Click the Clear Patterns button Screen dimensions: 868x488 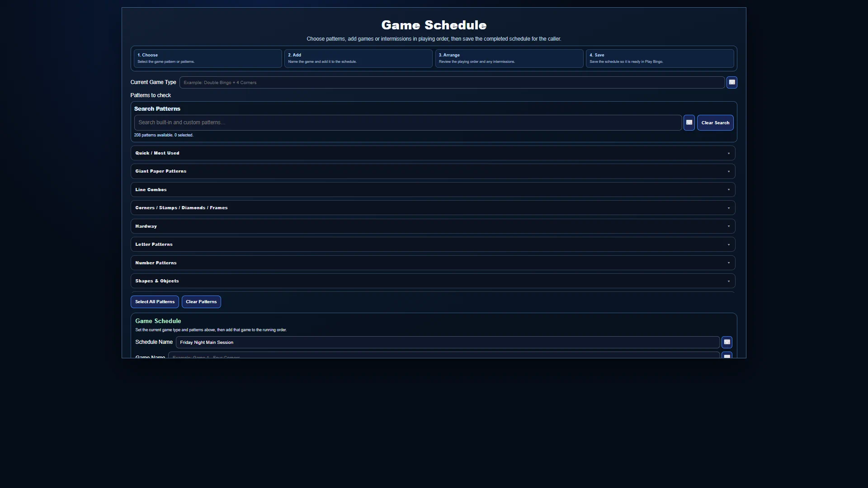click(x=201, y=302)
